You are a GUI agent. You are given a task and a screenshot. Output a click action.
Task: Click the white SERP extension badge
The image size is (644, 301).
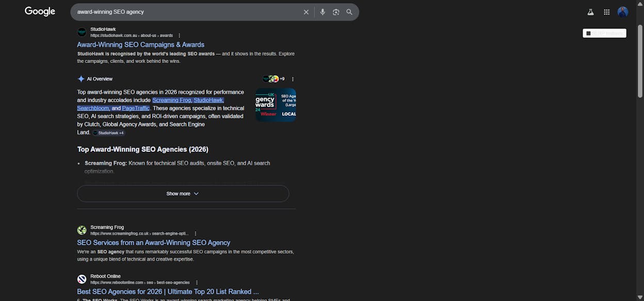point(604,33)
